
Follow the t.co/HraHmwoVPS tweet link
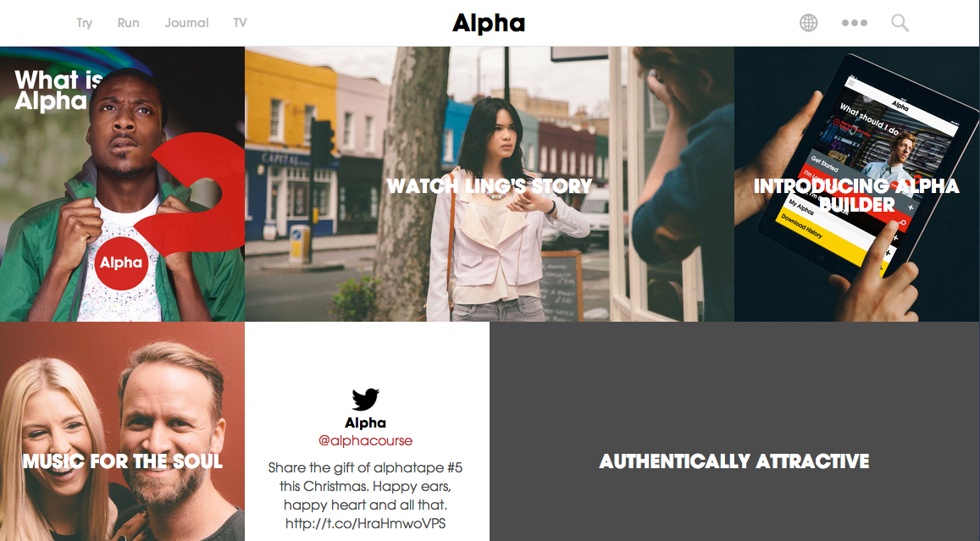coord(366,523)
